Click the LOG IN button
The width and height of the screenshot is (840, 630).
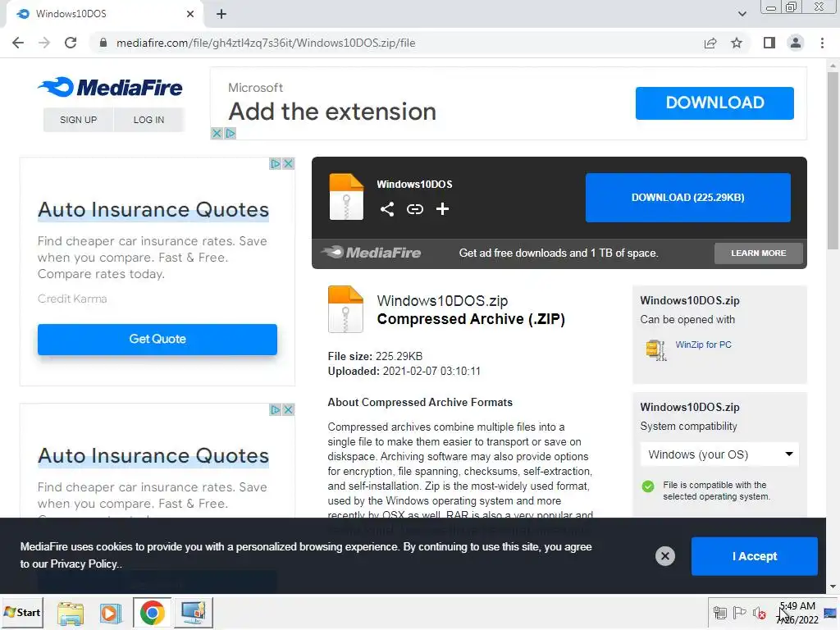pyautogui.click(x=149, y=120)
